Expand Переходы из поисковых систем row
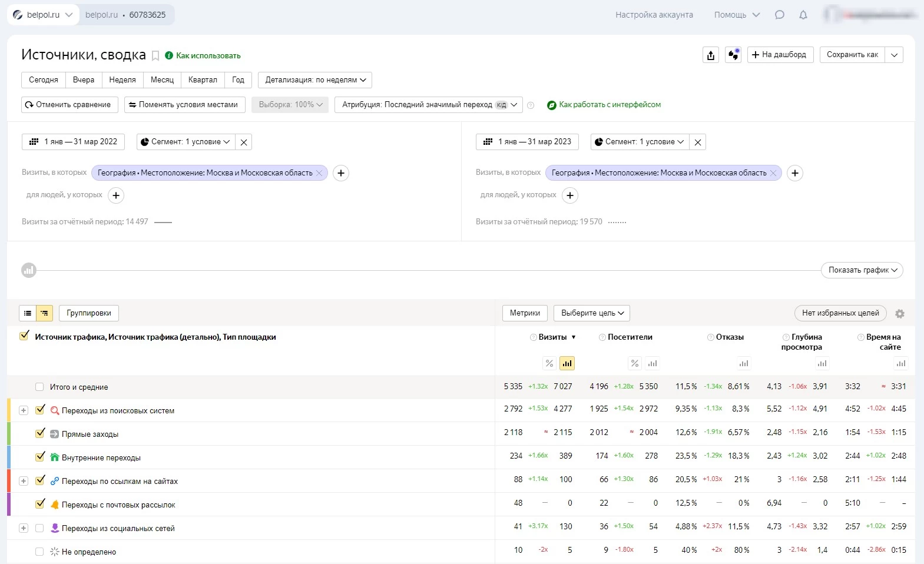 coord(24,410)
